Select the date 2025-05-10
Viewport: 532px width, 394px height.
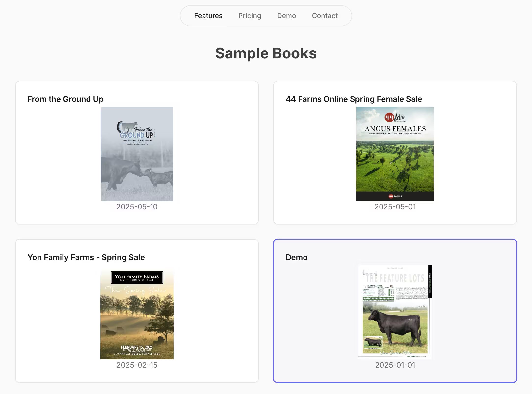pos(137,207)
